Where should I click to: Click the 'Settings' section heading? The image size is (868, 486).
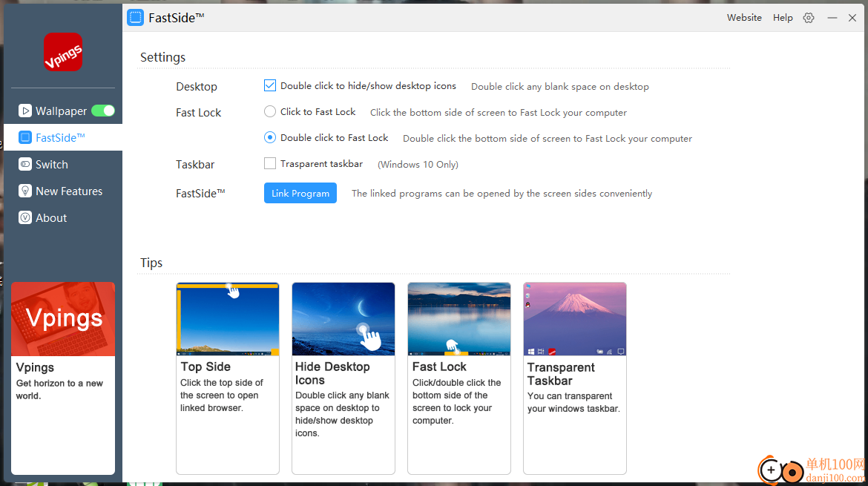(x=162, y=58)
